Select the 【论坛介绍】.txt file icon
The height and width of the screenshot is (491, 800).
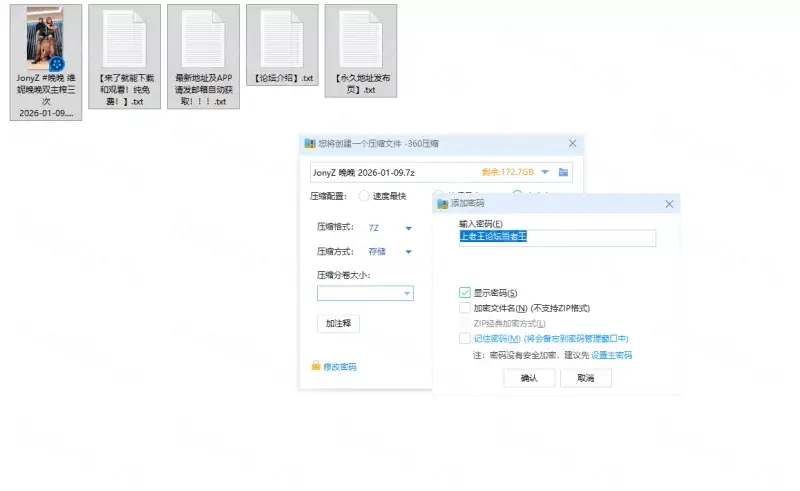[x=282, y=40]
